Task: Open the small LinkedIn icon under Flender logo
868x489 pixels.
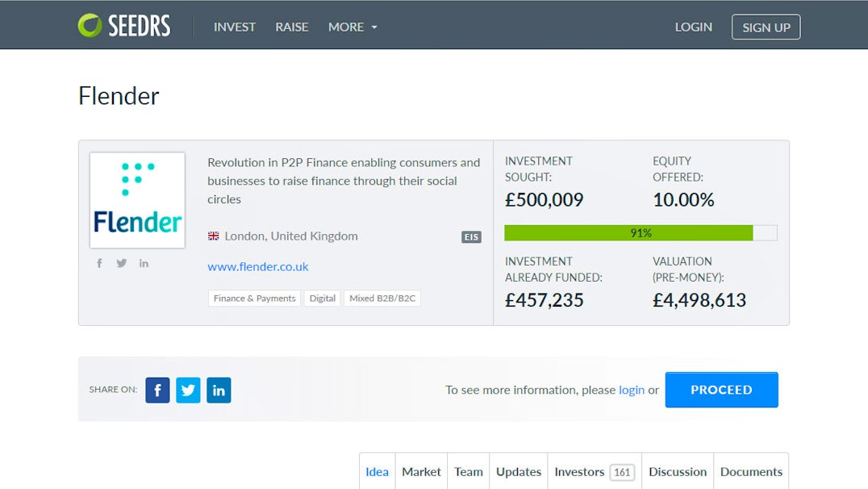Action: [144, 263]
